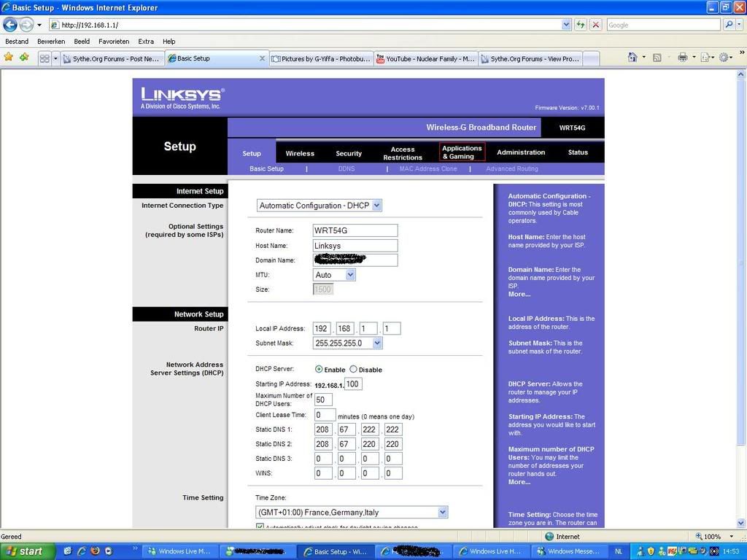The height and width of the screenshot is (560, 747).
Task: Click the Basic Setup sub-tab
Action: pyautogui.click(x=266, y=168)
